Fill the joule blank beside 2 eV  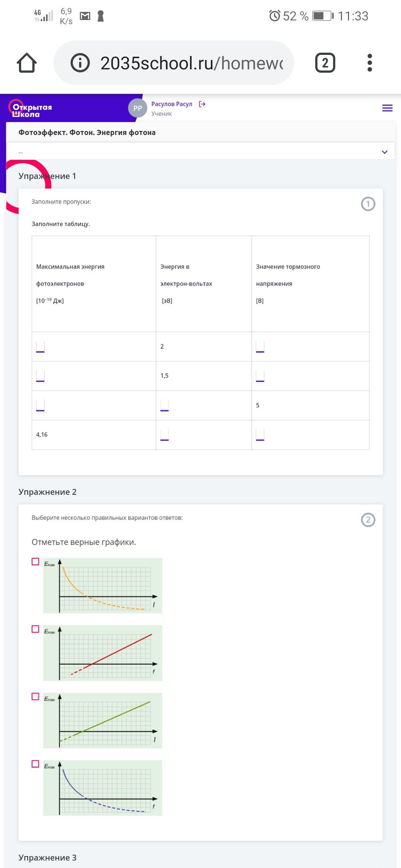pyautogui.click(x=40, y=347)
